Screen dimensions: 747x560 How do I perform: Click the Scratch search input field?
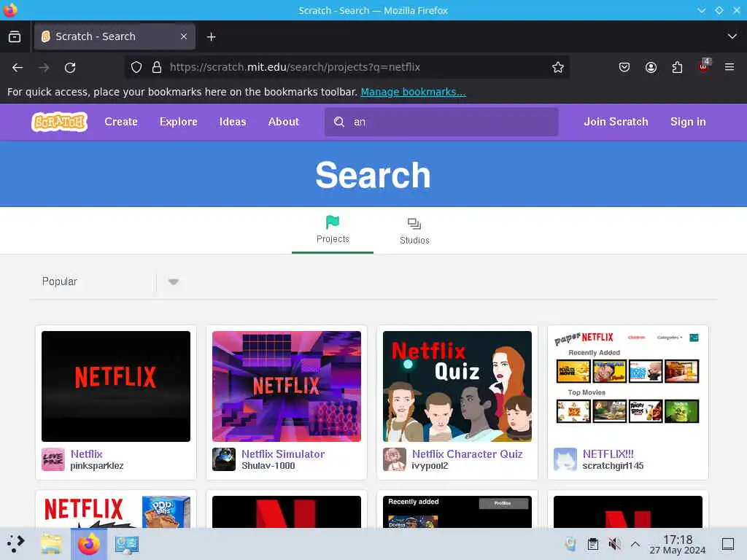(x=441, y=122)
